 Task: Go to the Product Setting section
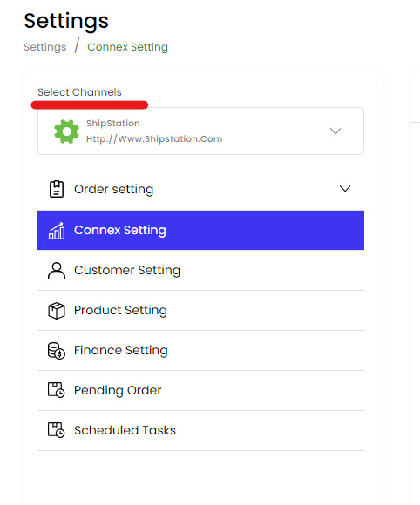[200, 311]
